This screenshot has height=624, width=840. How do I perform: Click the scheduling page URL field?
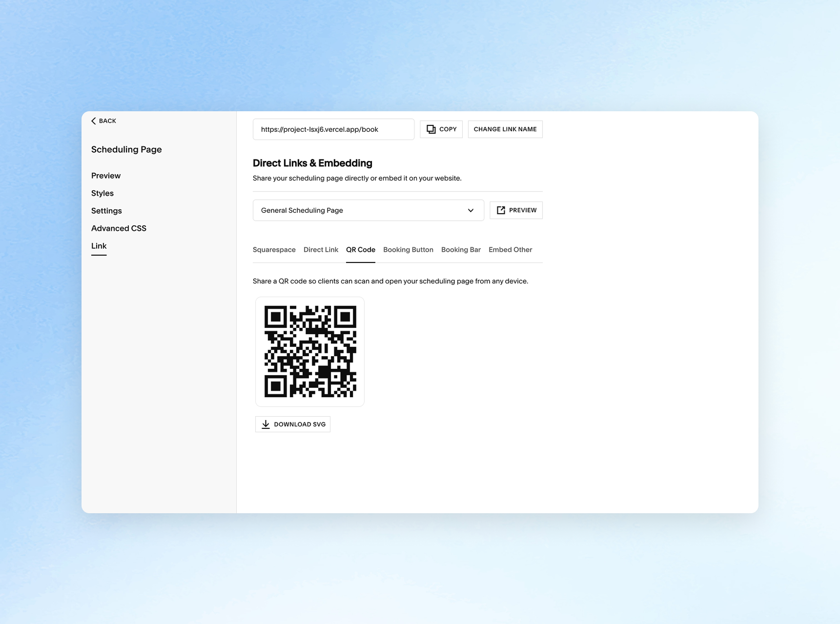(x=333, y=129)
